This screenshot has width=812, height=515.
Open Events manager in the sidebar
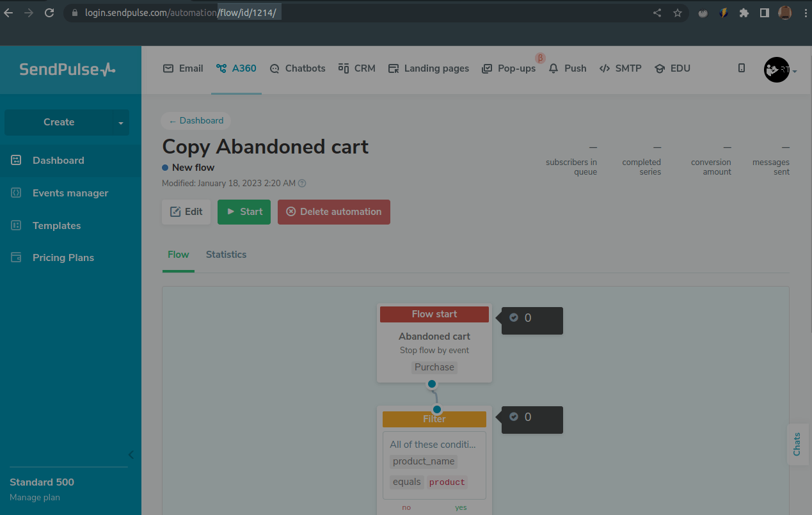[x=70, y=193]
